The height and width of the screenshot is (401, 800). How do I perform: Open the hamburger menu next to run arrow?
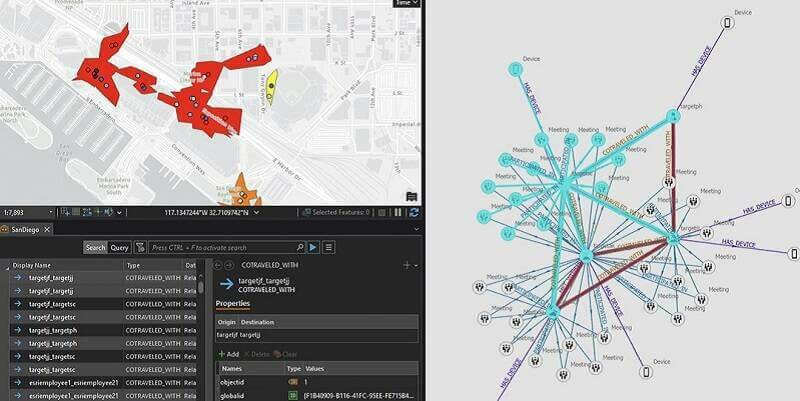329,247
